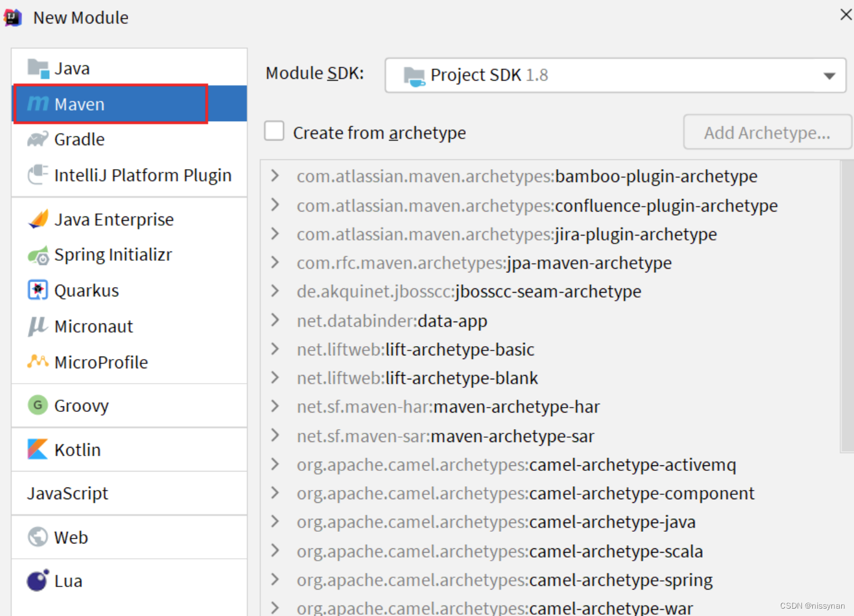Click the archetype list vertical scrollbar
Screen dimensions: 854x616
[846, 307]
